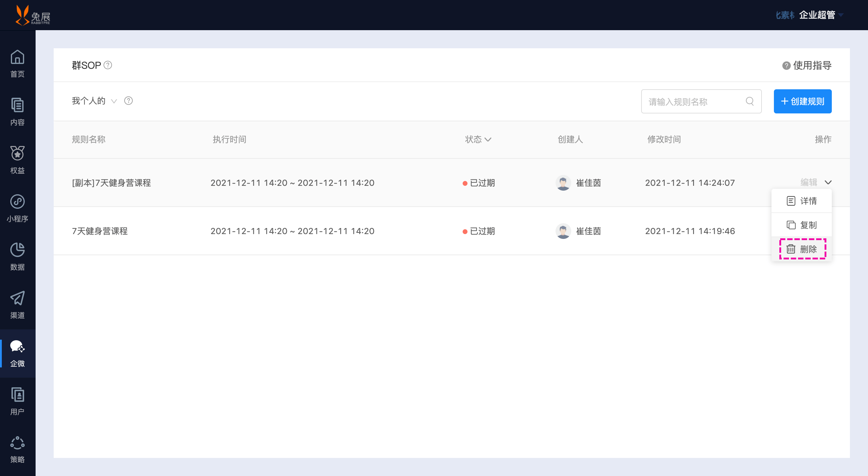Image resolution: width=868 pixels, height=476 pixels.
Task: Choose 详情 from the action menu
Action: point(801,201)
